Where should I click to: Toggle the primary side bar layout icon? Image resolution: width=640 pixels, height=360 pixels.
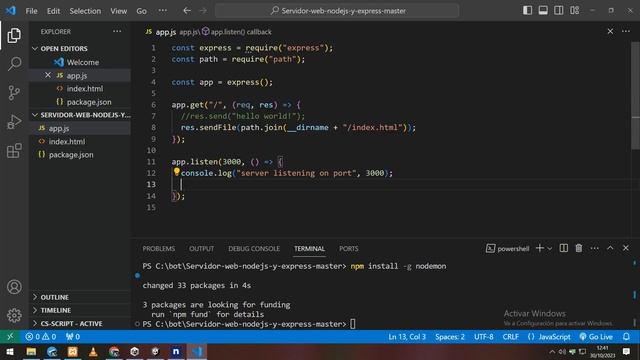pyautogui.click(x=527, y=11)
